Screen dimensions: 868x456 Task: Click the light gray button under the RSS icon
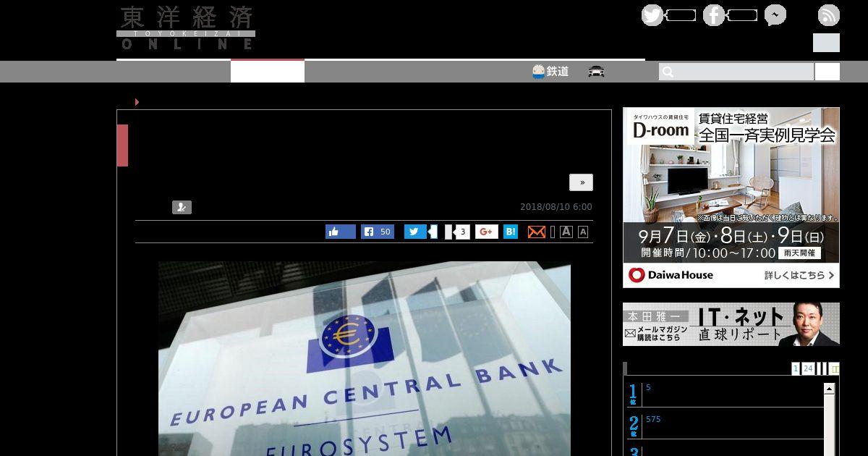click(826, 43)
